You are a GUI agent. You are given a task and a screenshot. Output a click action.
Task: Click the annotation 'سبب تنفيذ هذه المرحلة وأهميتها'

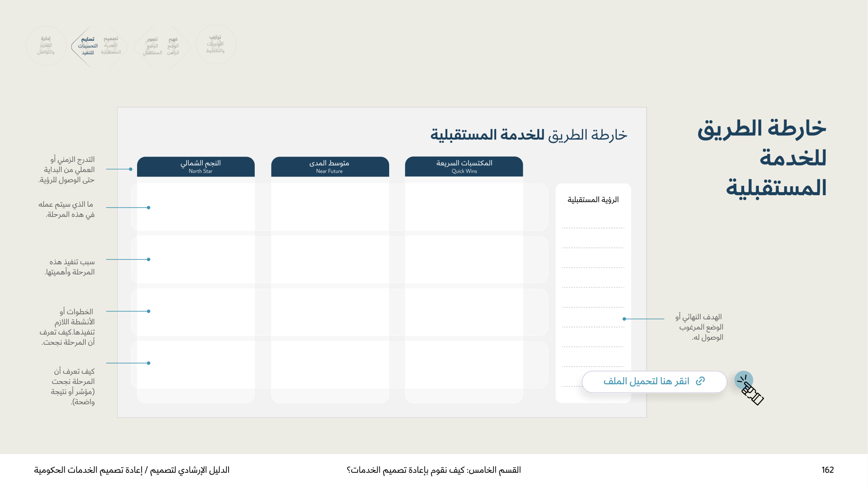tap(69, 267)
